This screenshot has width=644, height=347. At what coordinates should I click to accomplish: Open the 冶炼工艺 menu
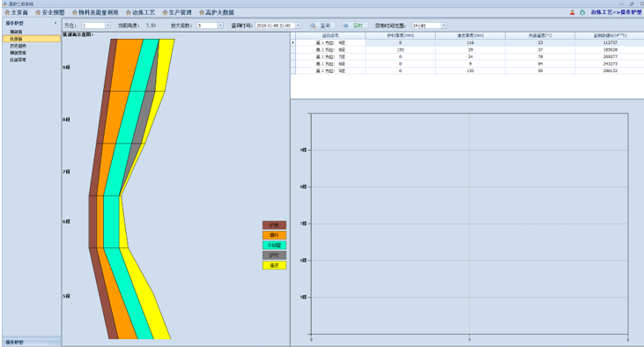point(140,12)
